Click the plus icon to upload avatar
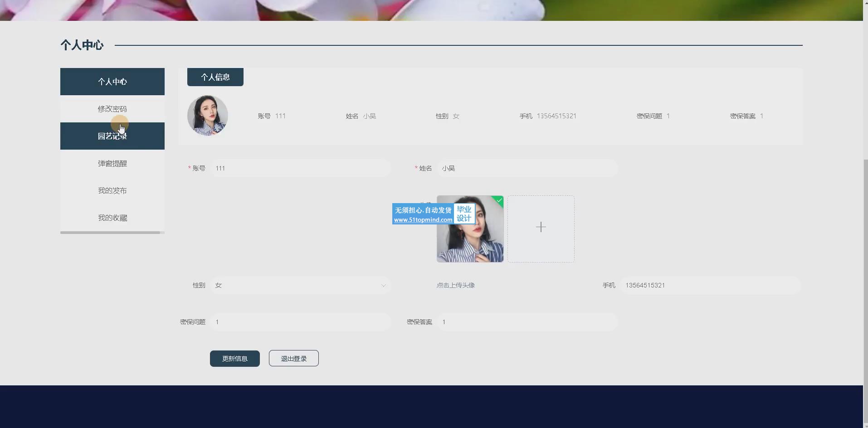 tap(541, 227)
